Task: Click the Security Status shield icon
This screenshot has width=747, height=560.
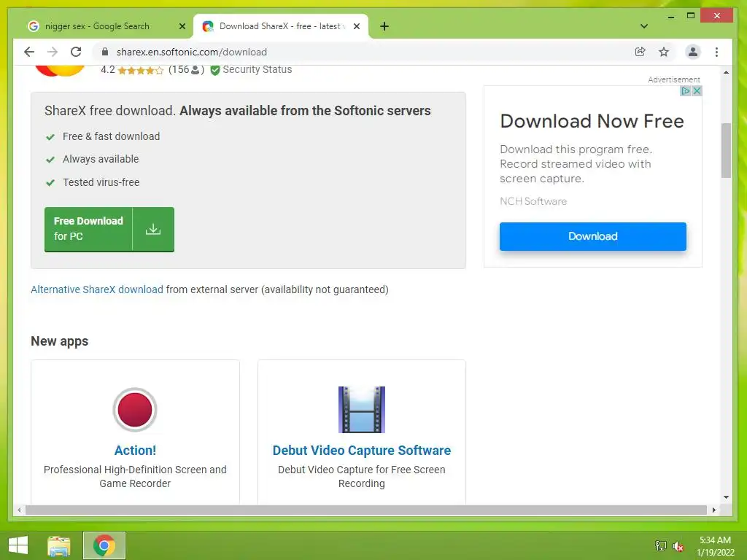Action: pyautogui.click(x=215, y=70)
